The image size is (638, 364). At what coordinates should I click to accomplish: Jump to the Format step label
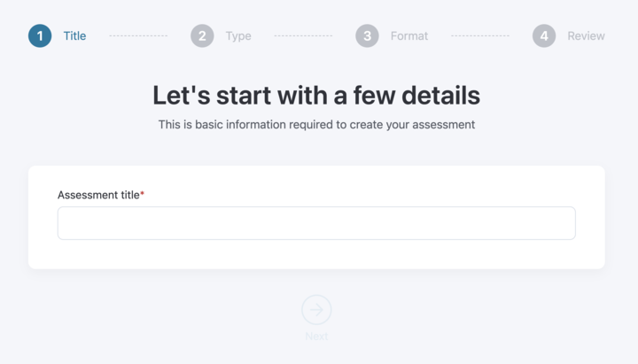(409, 36)
